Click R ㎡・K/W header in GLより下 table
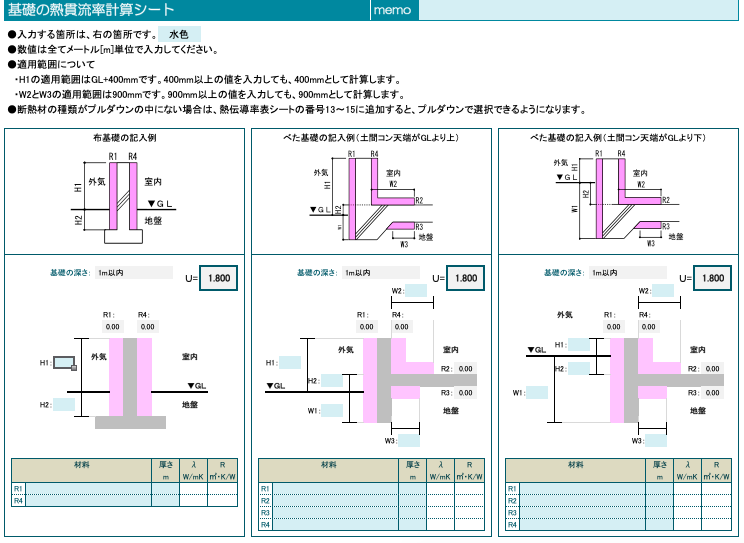744x543 pixels. pos(716,470)
